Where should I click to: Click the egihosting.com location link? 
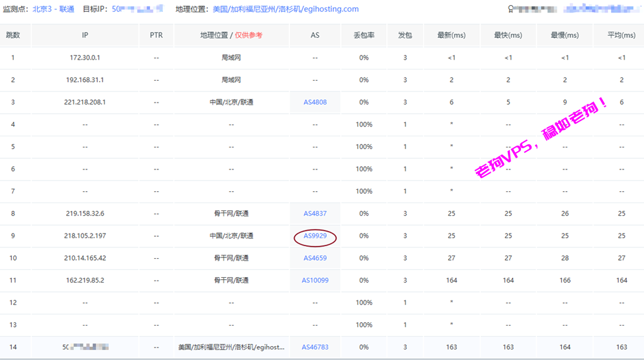[x=286, y=9]
